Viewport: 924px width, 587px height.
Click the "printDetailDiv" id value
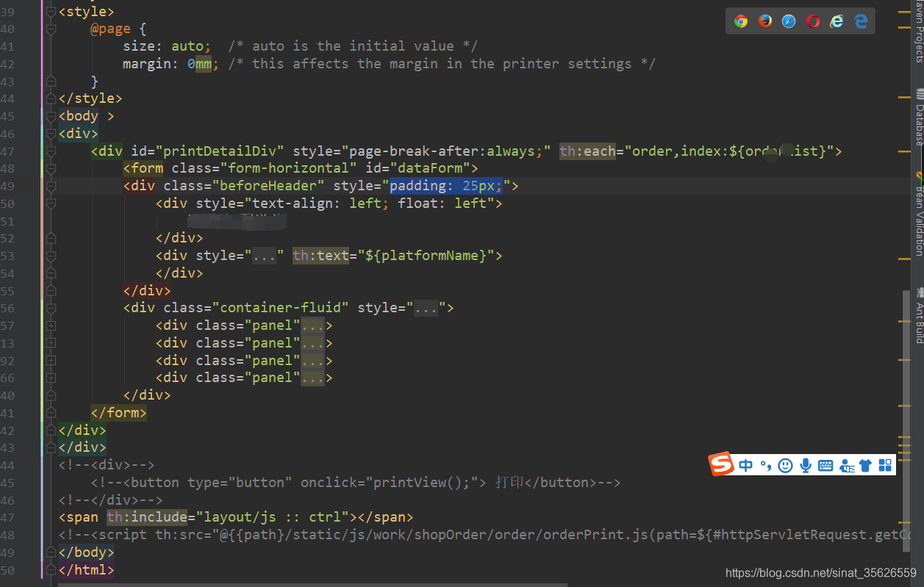pyautogui.click(x=220, y=151)
